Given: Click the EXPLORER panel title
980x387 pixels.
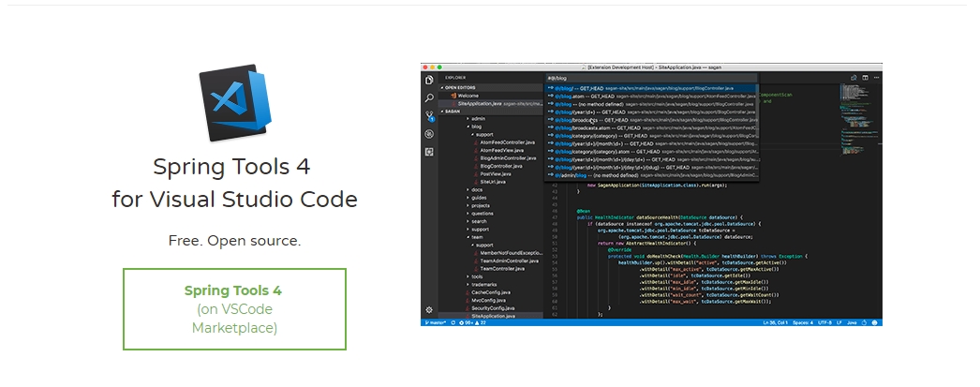Looking at the screenshot, I should click(455, 78).
